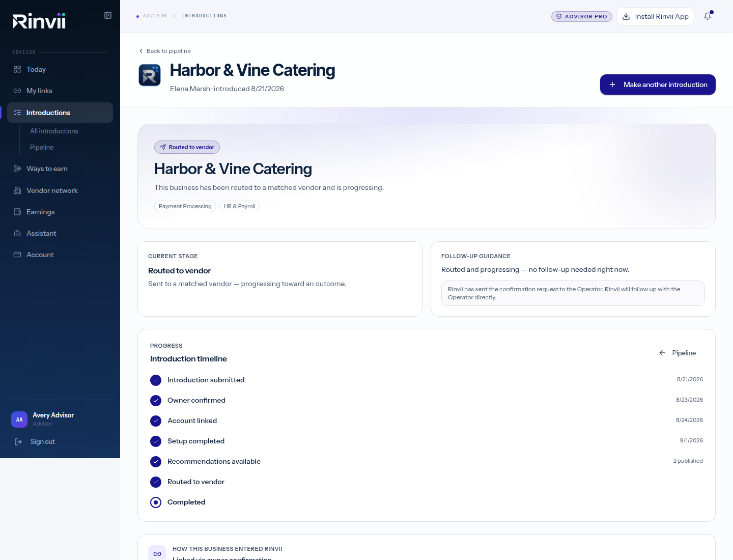The image size is (733, 560).
Task: Open Vendor network page
Action: (60, 190)
